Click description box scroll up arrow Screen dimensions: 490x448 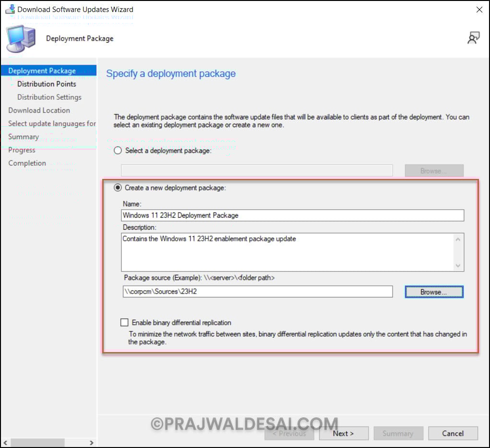click(x=458, y=240)
